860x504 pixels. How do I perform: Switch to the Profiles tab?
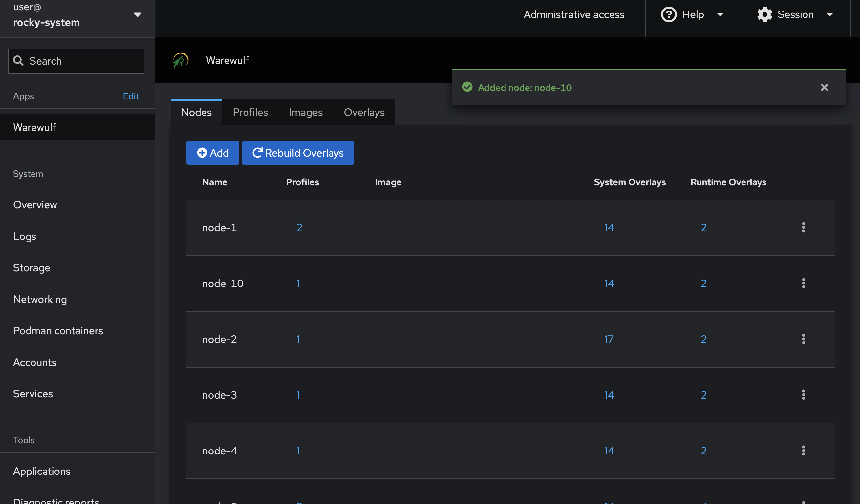click(250, 112)
